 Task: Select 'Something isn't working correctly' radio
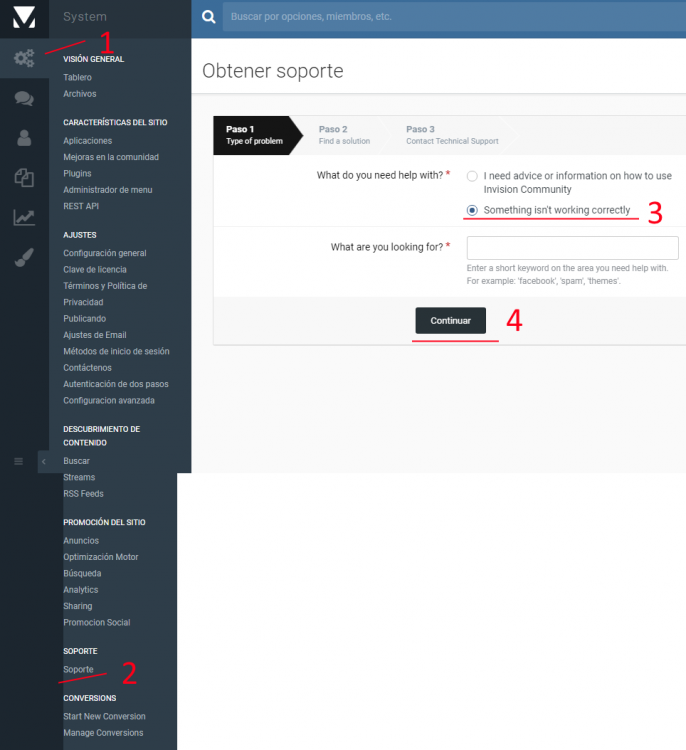pos(472,210)
